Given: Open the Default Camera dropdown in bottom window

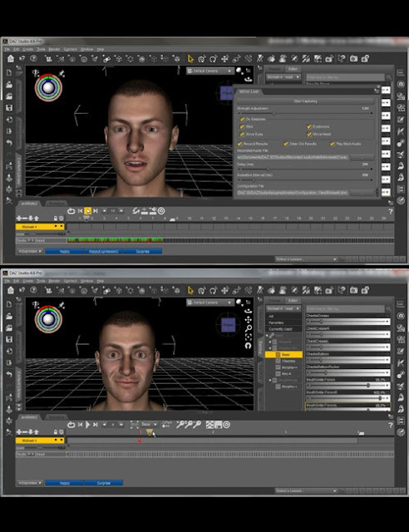Looking at the screenshot, I should [x=210, y=303].
